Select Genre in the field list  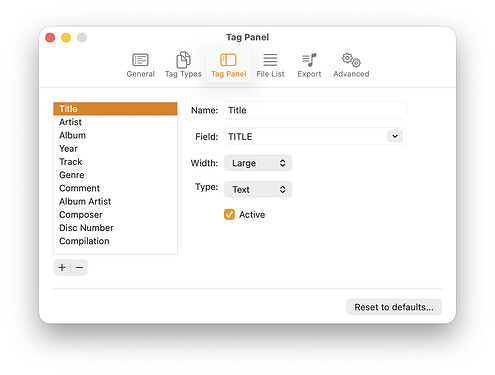tap(115, 175)
